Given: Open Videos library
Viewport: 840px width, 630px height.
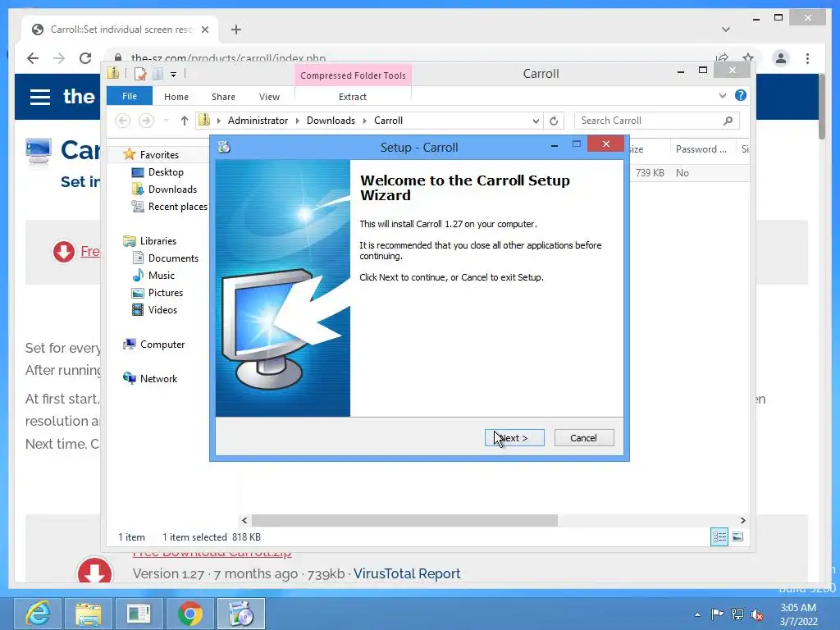Looking at the screenshot, I should pos(162,309).
